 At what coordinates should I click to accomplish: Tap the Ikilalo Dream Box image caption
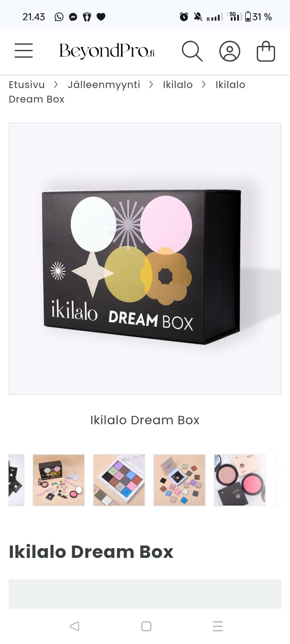coord(145,420)
